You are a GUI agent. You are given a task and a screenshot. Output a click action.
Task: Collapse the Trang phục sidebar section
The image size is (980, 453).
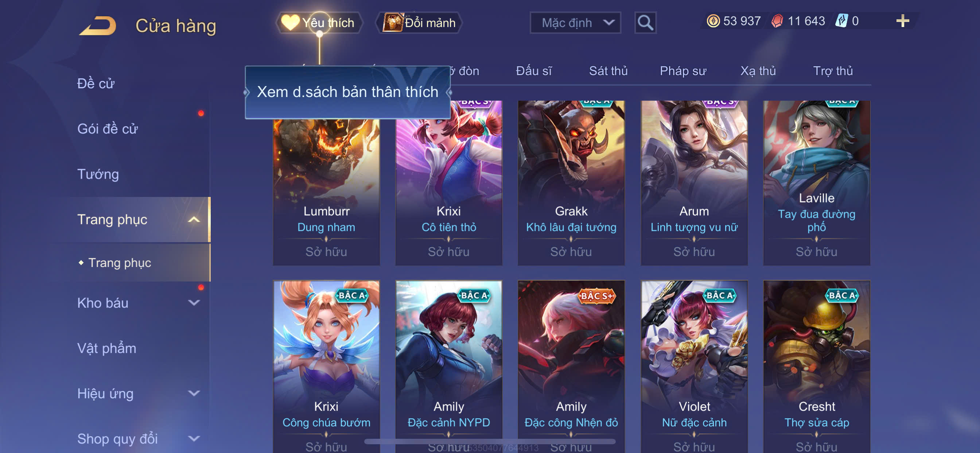(x=194, y=220)
